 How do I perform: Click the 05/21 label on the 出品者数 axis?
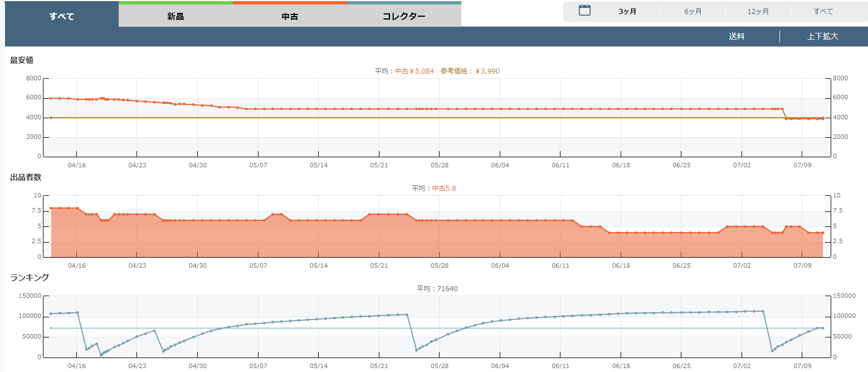tap(379, 265)
